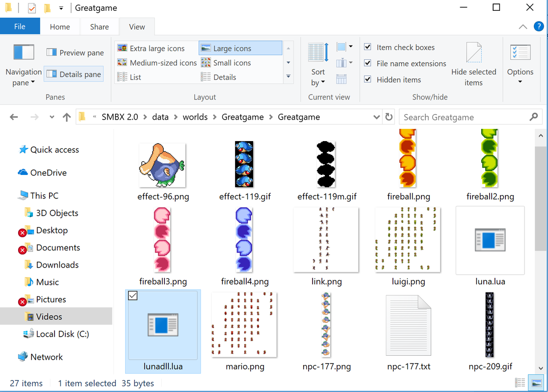Screen dimensions: 548x392
Task: Choose the Large icons layout
Action: pyautogui.click(x=240, y=48)
